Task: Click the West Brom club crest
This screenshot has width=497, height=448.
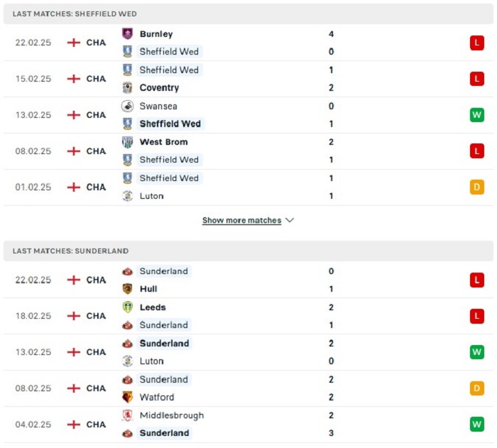Action: [127, 142]
